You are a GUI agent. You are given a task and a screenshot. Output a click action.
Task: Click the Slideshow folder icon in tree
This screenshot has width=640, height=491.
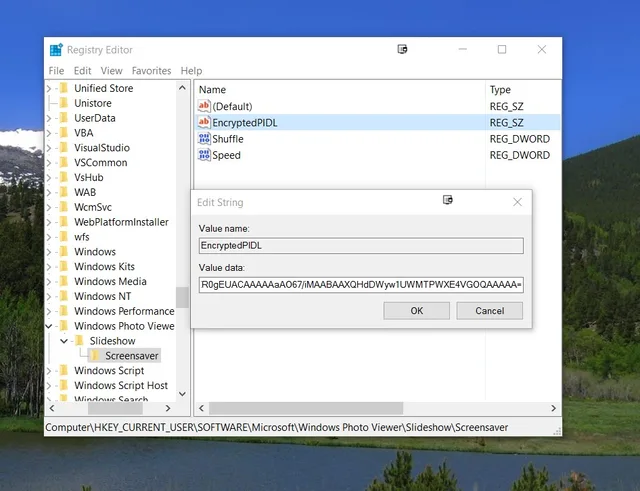click(x=79, y=340)
